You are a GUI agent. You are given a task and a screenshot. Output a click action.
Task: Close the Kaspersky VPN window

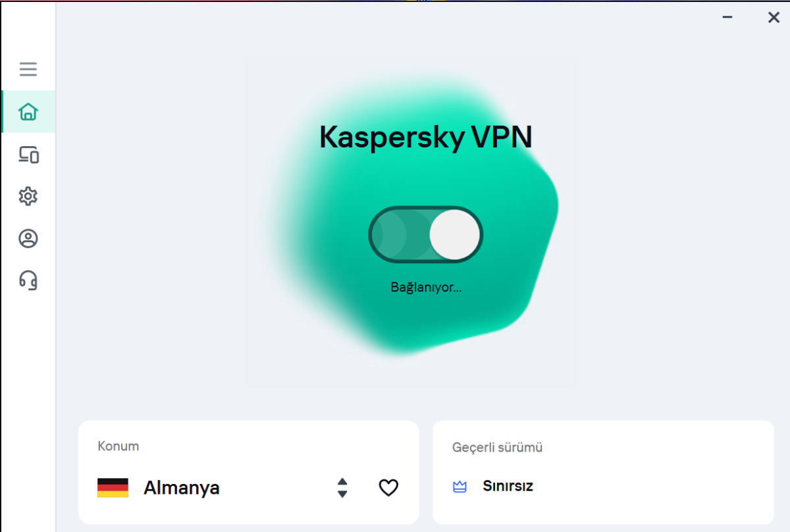pos(774,18)
